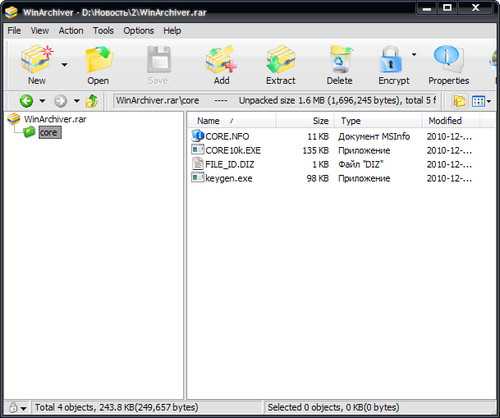
Task: Sort files by the Size column
Action: (x=305, y=121)
